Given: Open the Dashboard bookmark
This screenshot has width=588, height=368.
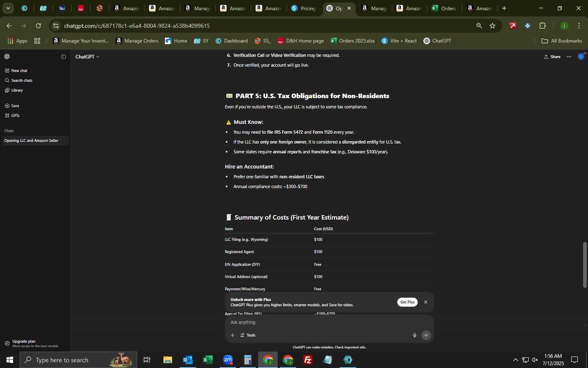Looking at the screenshot, I should (x=232, y=41).
